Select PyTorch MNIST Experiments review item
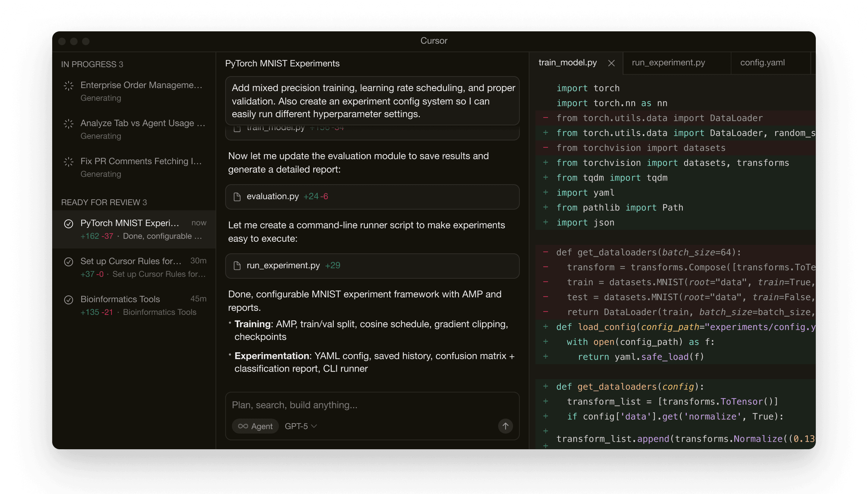Screen dimensions: 868x494 pyautogui.click(x=134, y=229)
